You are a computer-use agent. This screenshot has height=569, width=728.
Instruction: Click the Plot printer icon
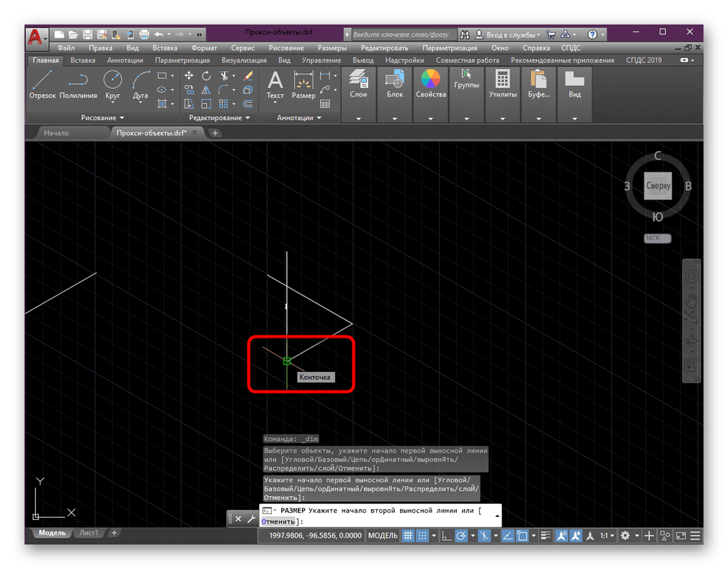pos(144,34)
